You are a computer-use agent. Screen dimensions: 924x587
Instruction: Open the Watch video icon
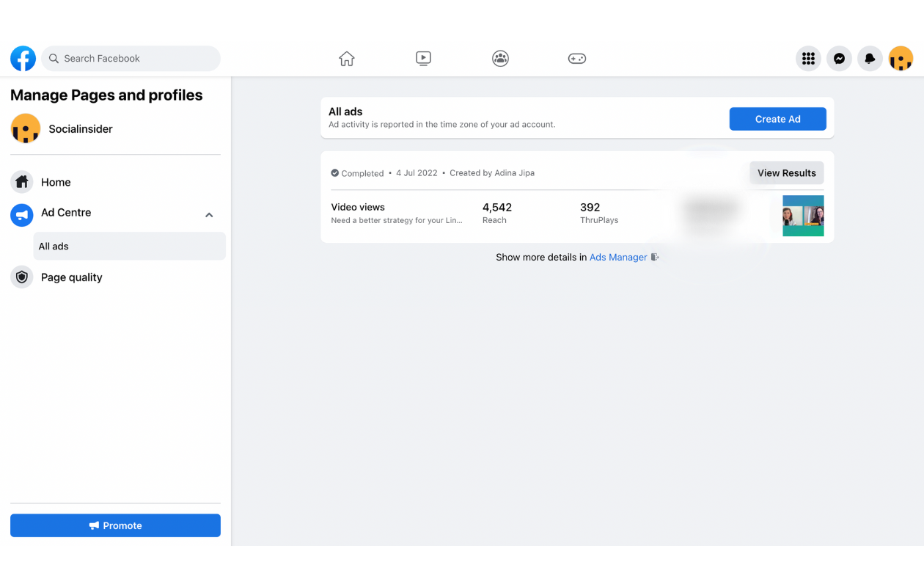coord(423,59)
